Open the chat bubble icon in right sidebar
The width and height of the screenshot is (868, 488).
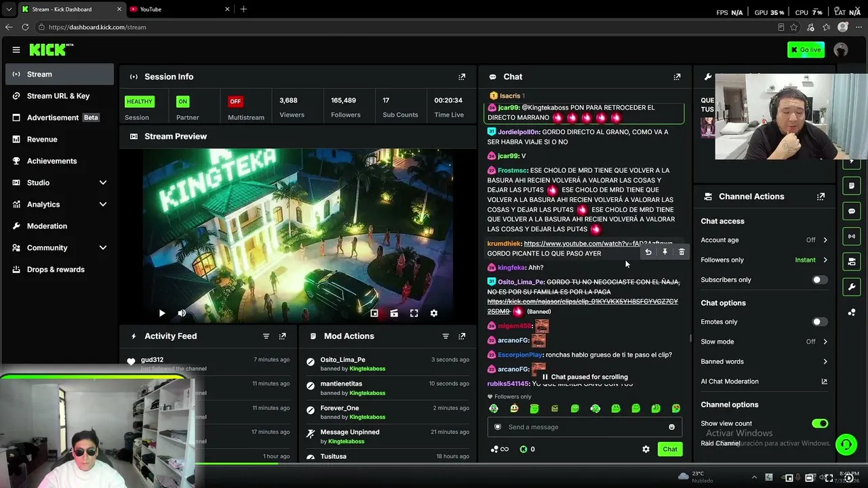(852, 211)
